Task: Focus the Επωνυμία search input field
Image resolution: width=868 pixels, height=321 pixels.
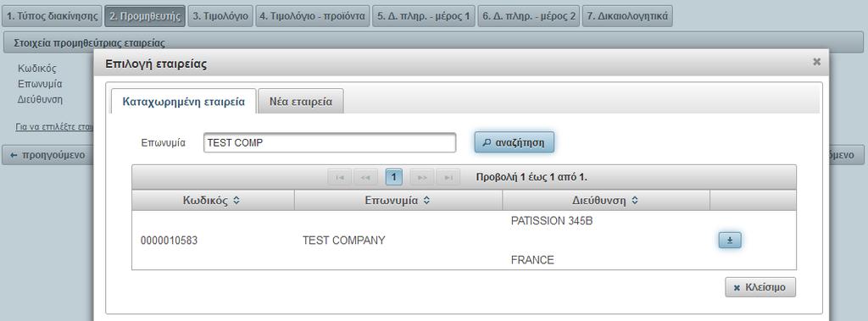Action: tap(330, 142)
